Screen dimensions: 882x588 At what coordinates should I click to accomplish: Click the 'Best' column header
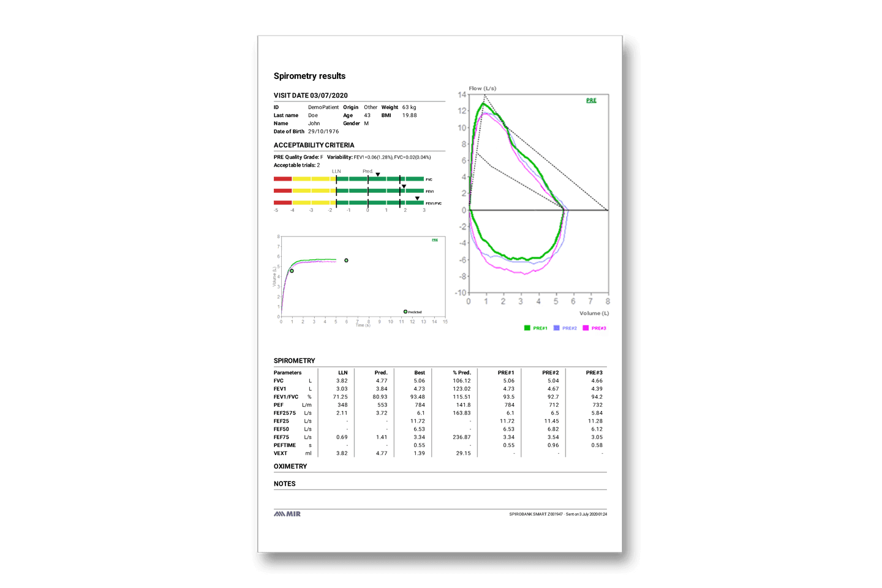(420, 372)
